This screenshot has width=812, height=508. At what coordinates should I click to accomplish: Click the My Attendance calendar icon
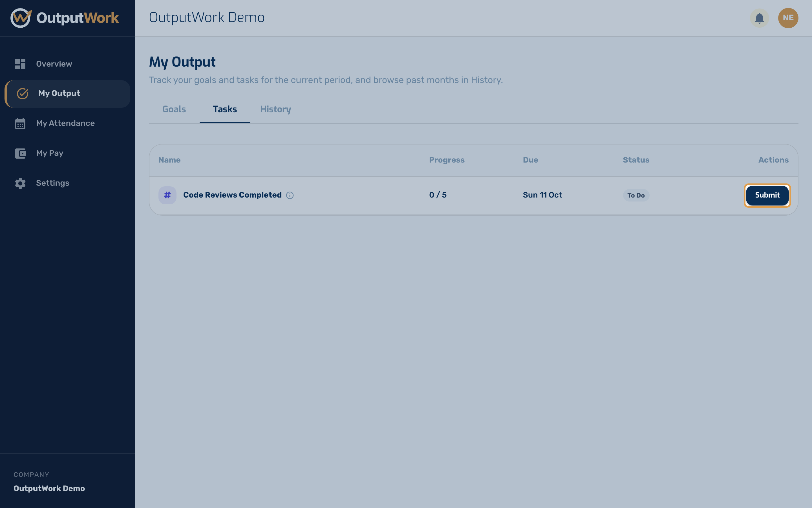click(x=20, y=123)
